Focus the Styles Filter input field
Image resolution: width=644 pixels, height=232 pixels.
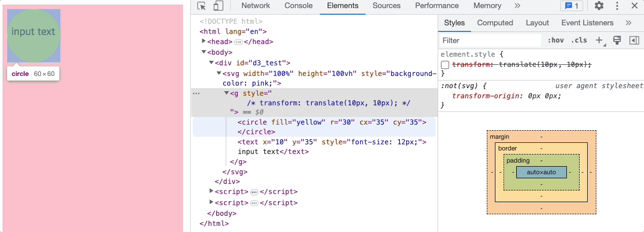(x=490, y=41)
